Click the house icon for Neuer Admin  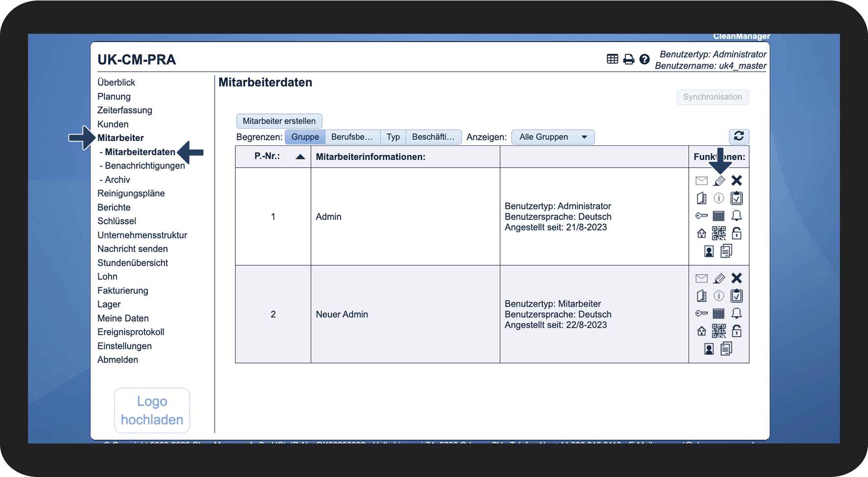coord(701,331)
